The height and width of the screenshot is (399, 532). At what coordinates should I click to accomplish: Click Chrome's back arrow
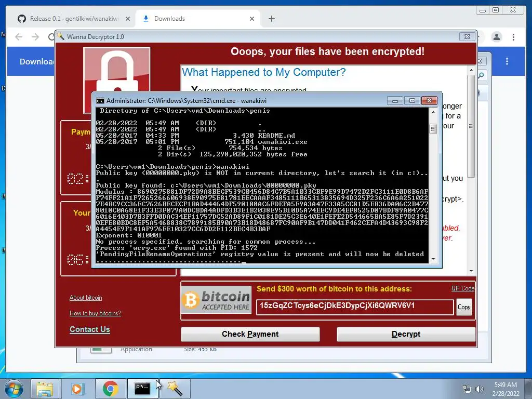[19, 37]
